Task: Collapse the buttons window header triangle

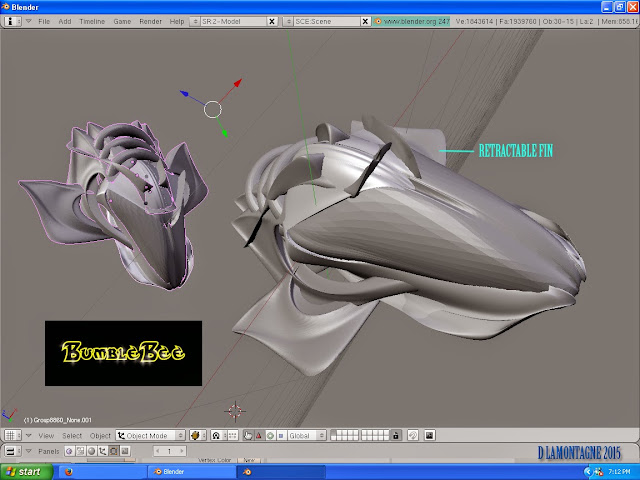Action: 29,451
